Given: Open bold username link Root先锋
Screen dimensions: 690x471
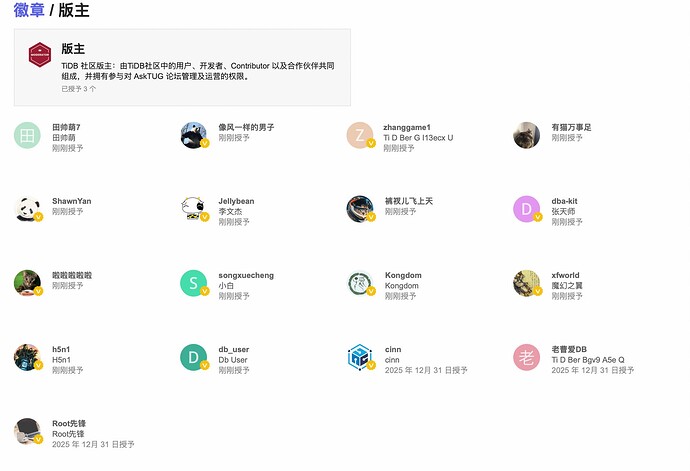Looking at the screenshot, I should (69, 423).
